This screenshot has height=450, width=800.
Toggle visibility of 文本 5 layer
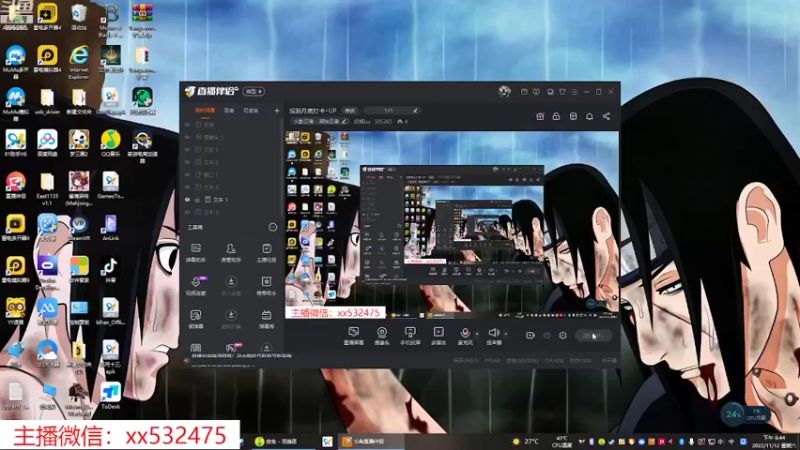click(187, 149)
